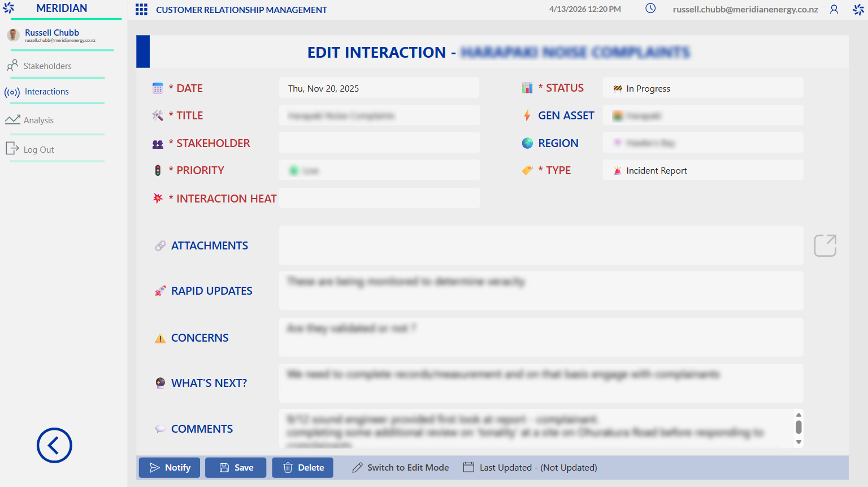Open the app grid launcher icon

141,10
